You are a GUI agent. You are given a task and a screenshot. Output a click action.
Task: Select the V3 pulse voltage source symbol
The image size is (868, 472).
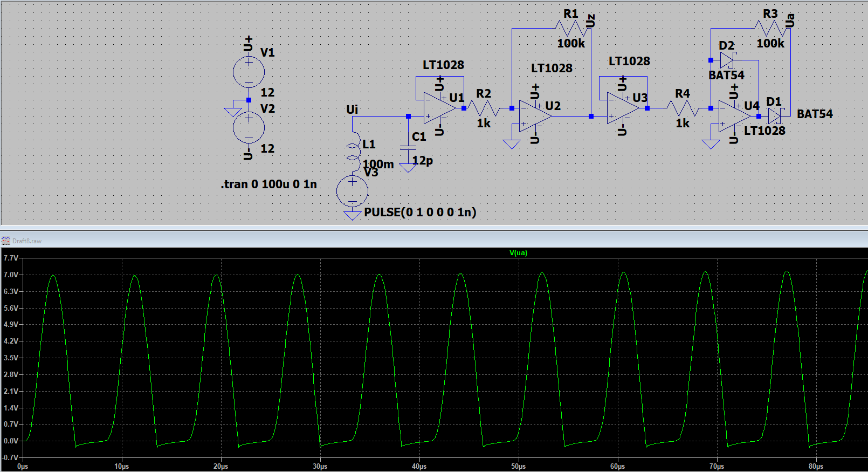352,191
